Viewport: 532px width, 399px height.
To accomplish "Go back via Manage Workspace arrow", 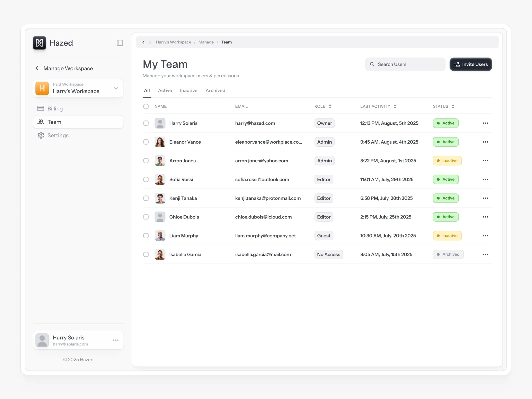I will pos(37,68).
